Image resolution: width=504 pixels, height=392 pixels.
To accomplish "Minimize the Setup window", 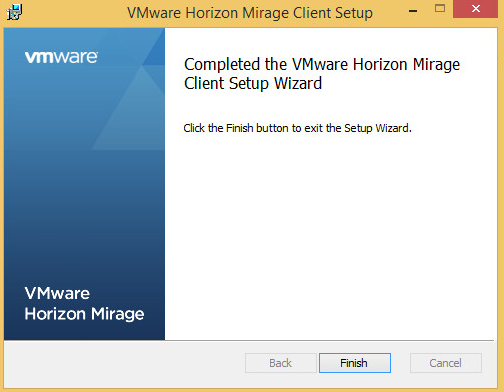I will [413, 11].
